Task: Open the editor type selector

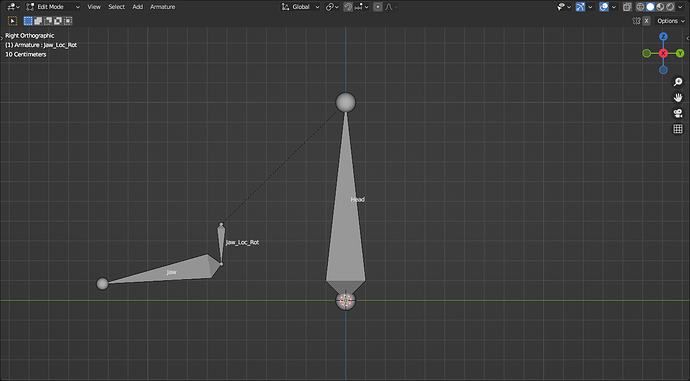Action: tap(14, 7)
